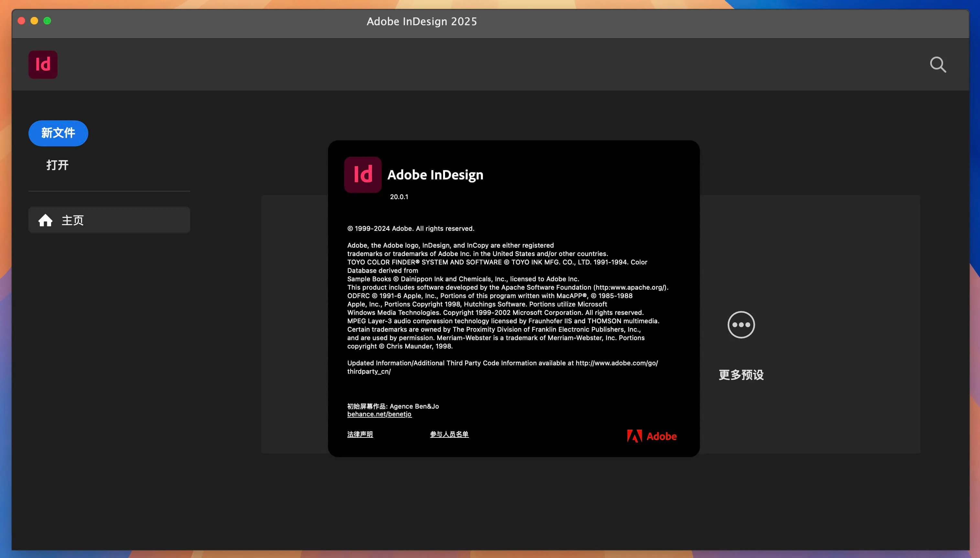Open the 法律声明 link
The height and width of the screenshot is (558, 980).
pyautogui.click(x=360, y=434)
